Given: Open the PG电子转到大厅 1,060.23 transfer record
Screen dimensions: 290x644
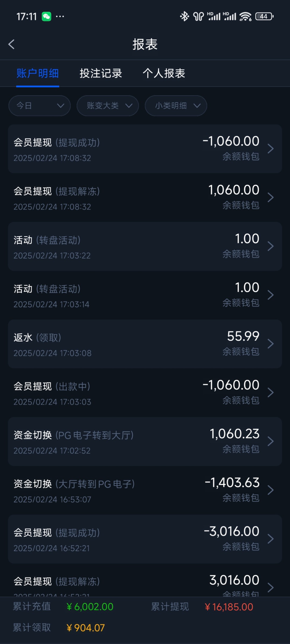Looking at the screenshot, I should (x=145, y=441).
